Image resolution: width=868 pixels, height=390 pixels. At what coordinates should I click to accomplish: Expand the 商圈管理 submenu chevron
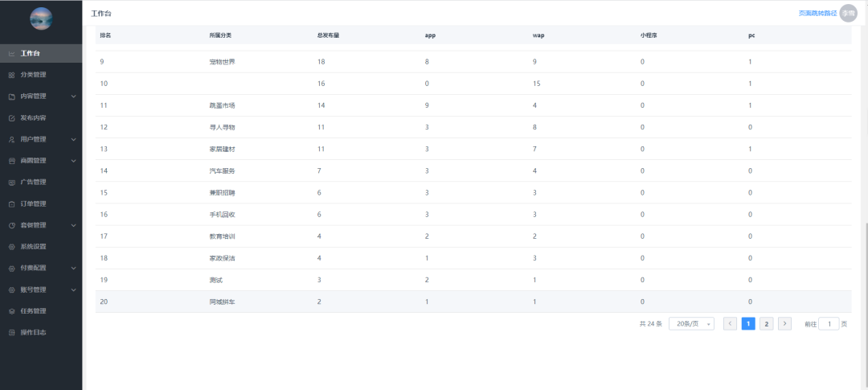click(74, 161)
